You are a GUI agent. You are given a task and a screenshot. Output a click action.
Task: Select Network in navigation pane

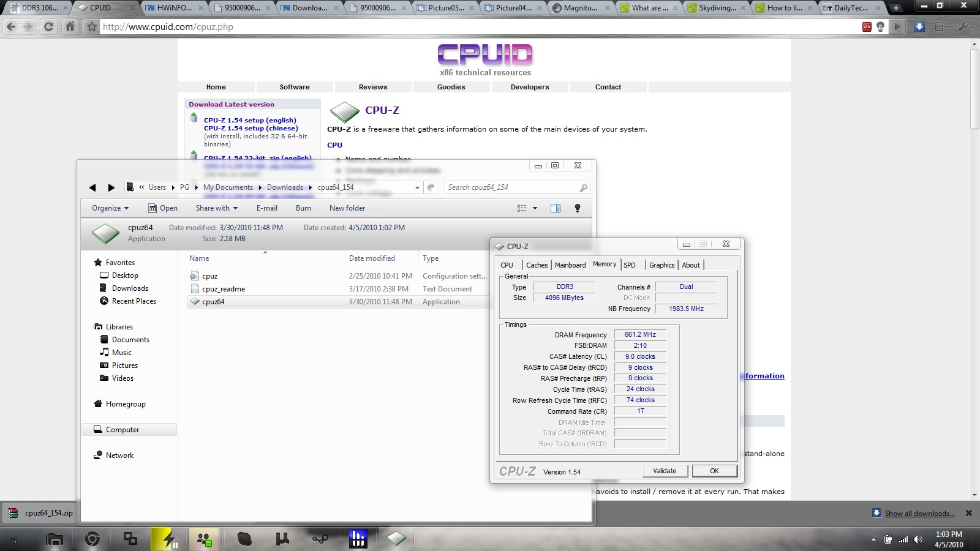(119, 455)
